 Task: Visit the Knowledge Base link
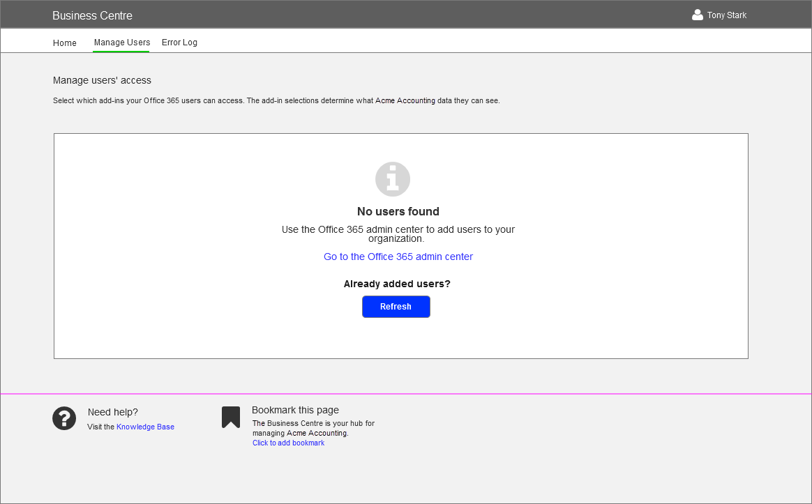[x=145, y=427]
